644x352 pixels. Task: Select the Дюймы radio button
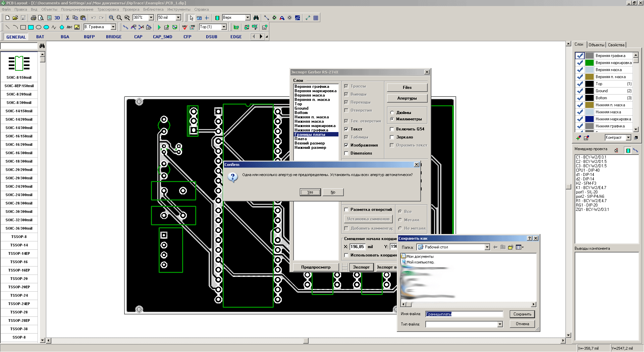click(392, 113)
